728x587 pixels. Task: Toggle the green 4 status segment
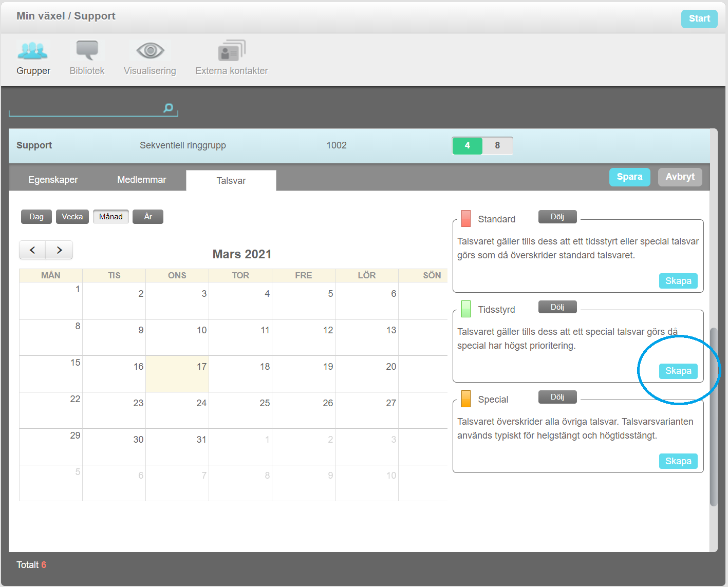pyautogui.click(x=467, y=145)
